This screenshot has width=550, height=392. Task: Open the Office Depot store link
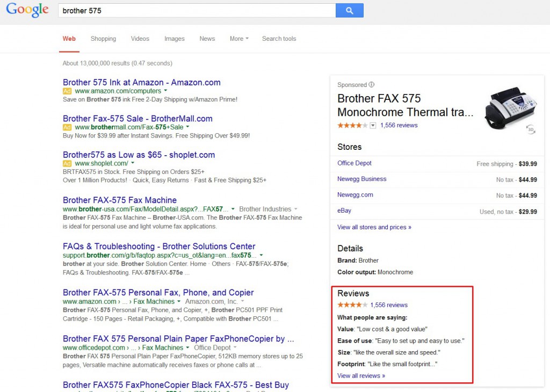pos(354,163)
